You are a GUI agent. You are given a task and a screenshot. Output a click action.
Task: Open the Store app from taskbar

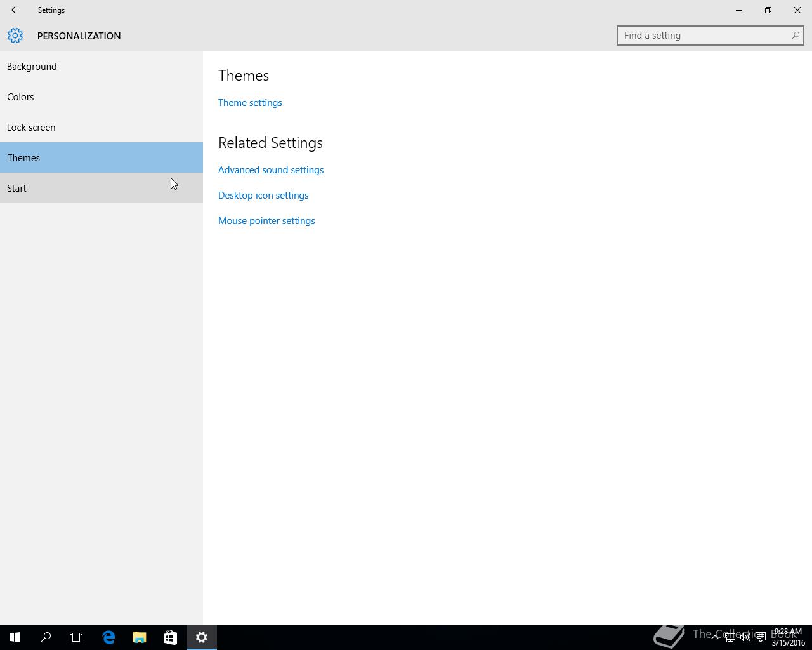(x=170, y=637)
